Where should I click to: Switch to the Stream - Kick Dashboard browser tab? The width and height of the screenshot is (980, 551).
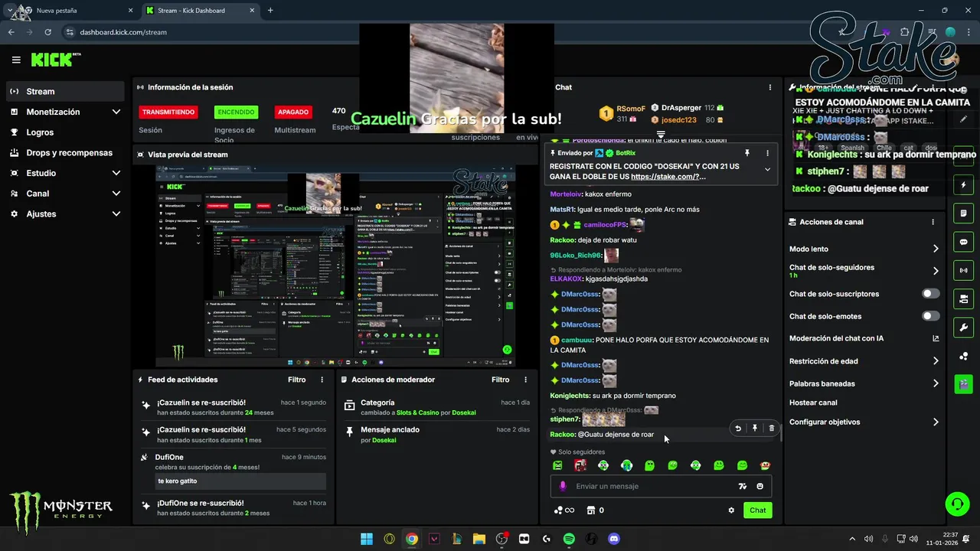[201, 11]
